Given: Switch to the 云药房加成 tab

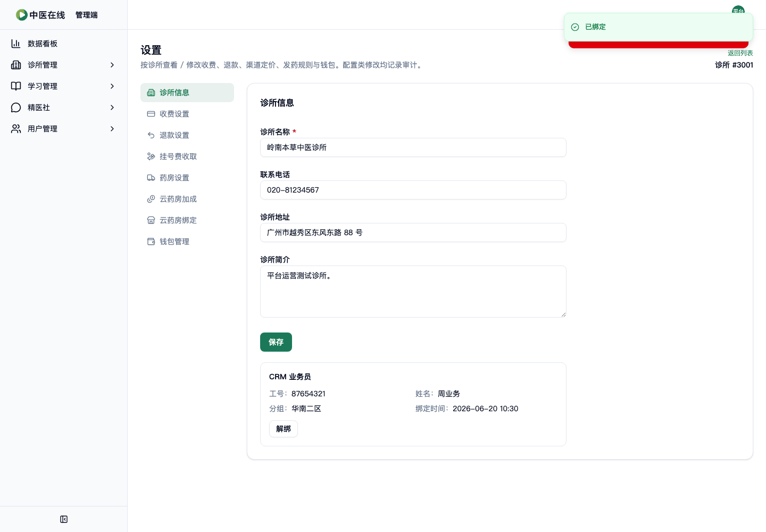Looking at the screenshot, I should point(187,199).
